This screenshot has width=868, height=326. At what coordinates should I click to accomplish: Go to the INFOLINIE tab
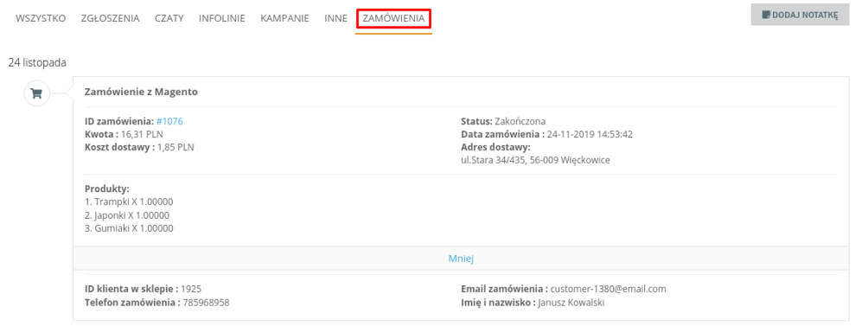pyautogui.click(x=222, y=18)
